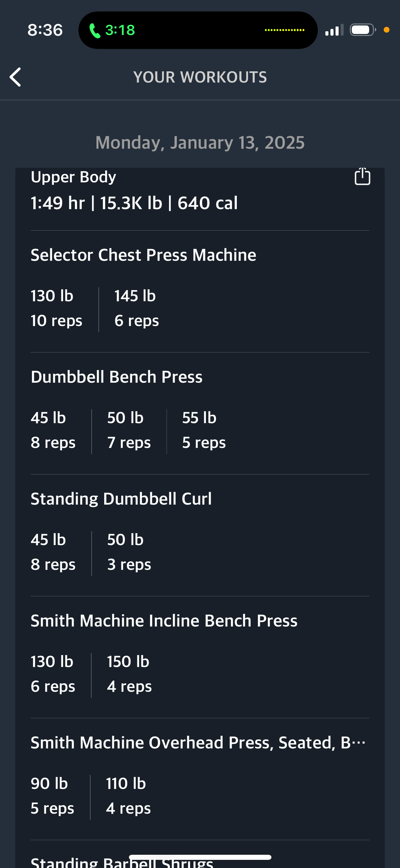
Task: Open Dumbbell Bench Press exercise
Action: pos(116,377)
